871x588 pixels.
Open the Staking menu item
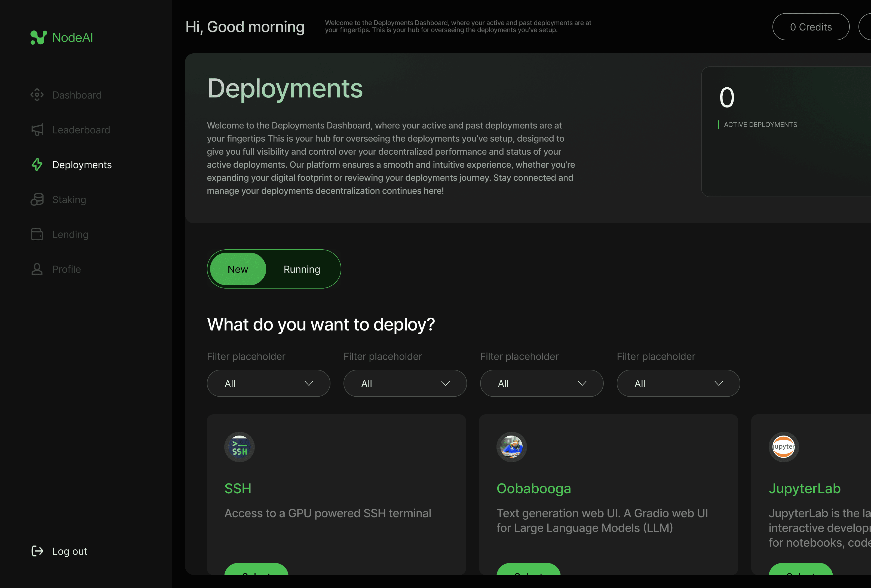pyautogui.click(x=69, y=199)
